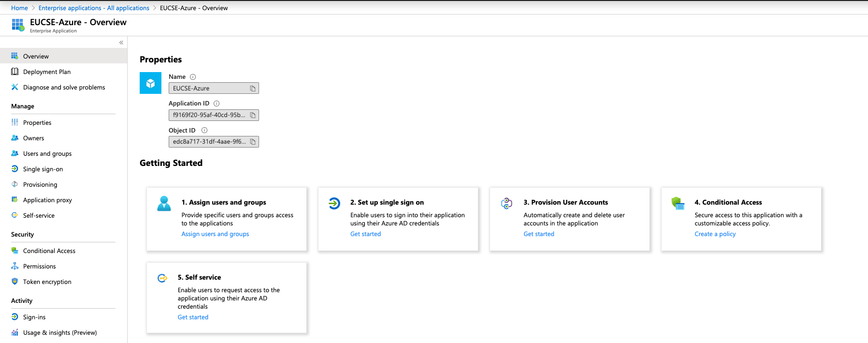Image resolution: width=868 pixels, height=343 pixels.
Task: Click the '4. Conditional Access' card title
Action: [728, 202]
